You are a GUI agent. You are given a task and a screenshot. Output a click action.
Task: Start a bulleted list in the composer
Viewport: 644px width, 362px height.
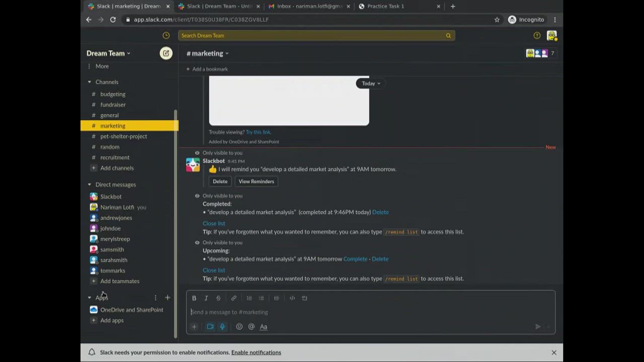261,298
